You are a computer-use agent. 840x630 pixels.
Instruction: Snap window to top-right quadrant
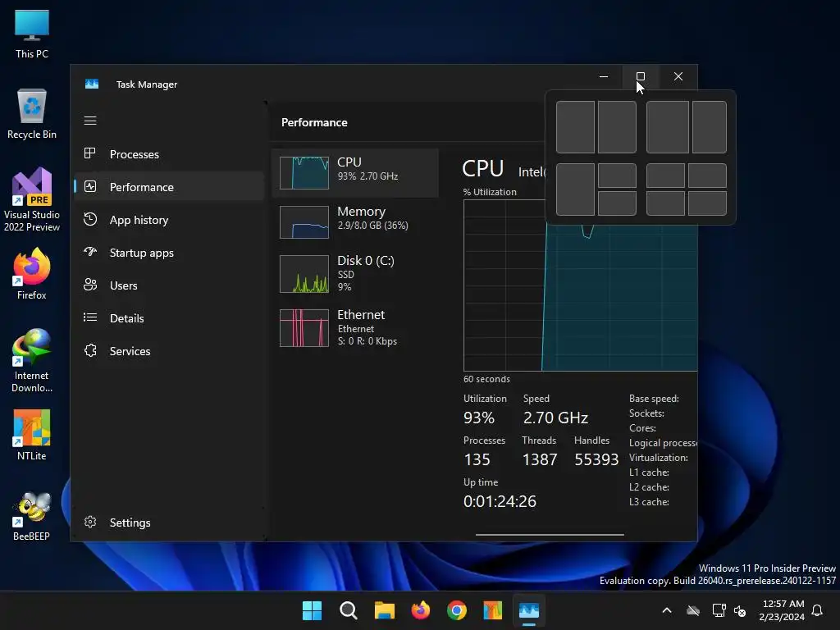coord(707,176)
